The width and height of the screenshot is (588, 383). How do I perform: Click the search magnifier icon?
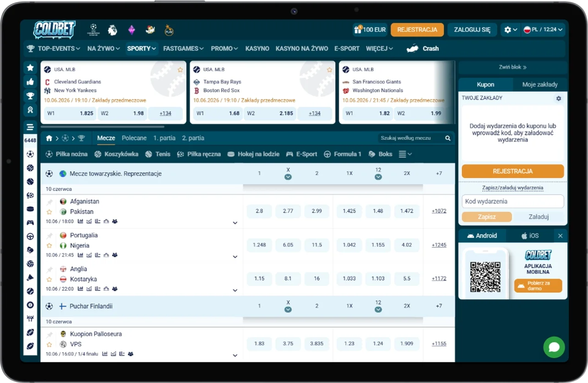click(448, 138)
